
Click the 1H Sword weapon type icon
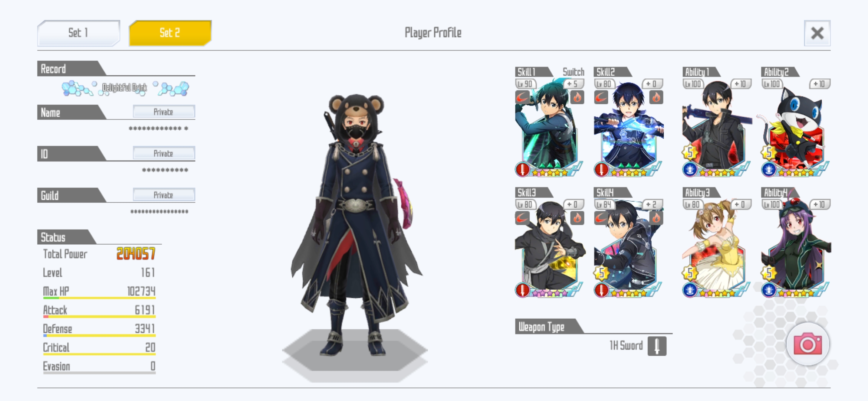point(657,346)
